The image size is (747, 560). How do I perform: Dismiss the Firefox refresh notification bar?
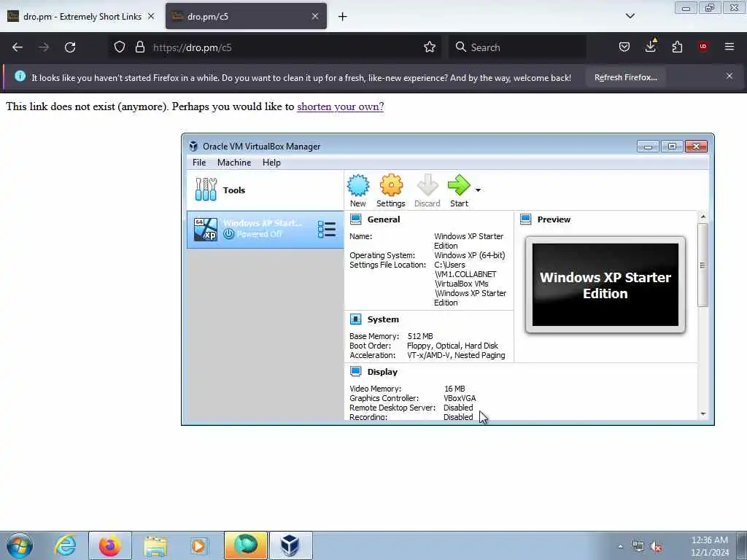pyautogui.click(x=729, y=76)
